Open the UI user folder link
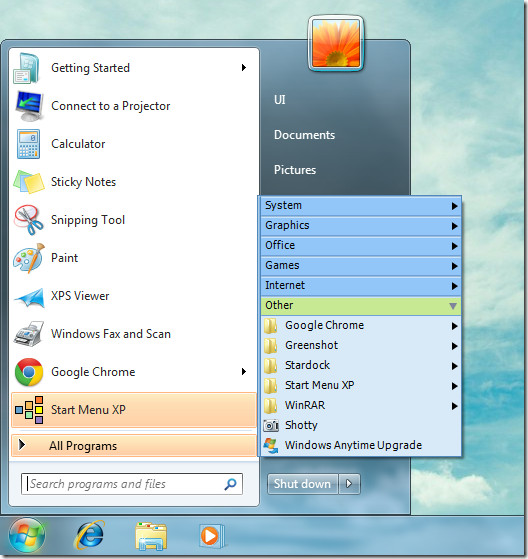The image size is (528, 559). point(280,100)
